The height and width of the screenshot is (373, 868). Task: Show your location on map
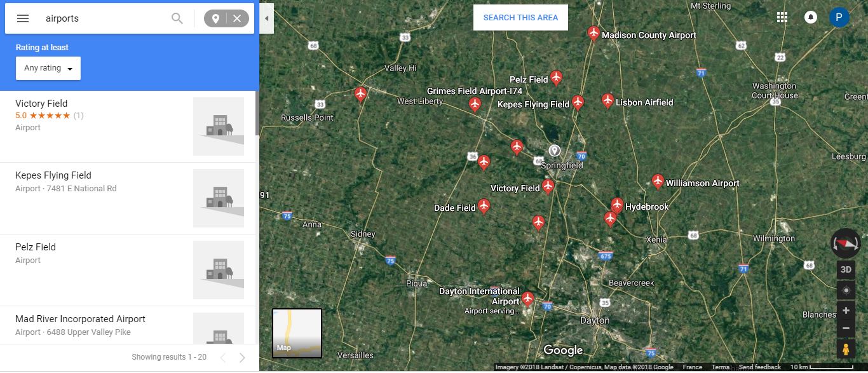(x=846, y=290)
